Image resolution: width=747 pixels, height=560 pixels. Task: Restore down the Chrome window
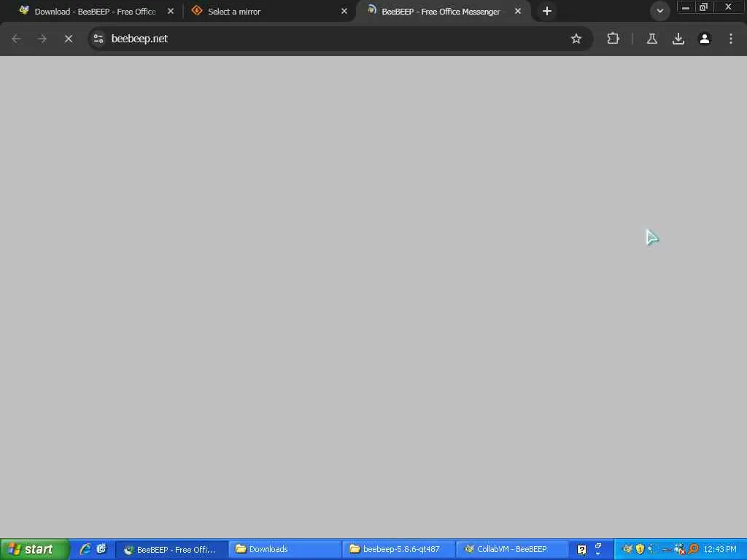pos(704,7)
